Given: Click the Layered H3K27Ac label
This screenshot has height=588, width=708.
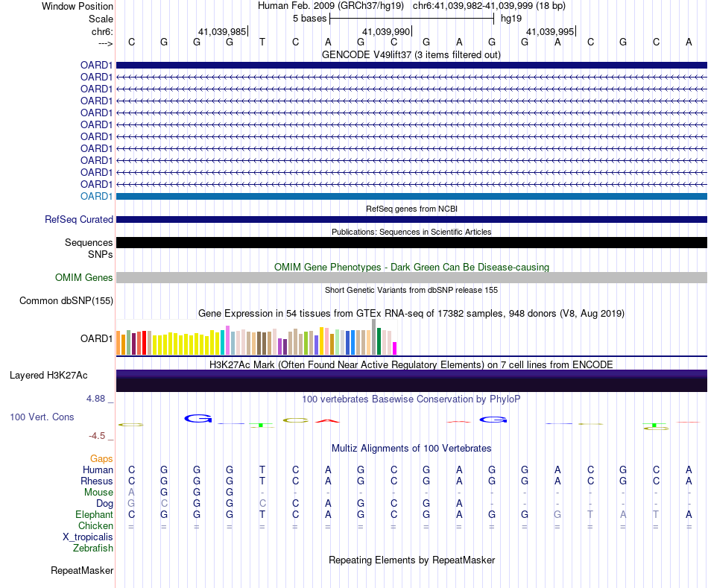Looking at the screenshot, I should 48,376.
